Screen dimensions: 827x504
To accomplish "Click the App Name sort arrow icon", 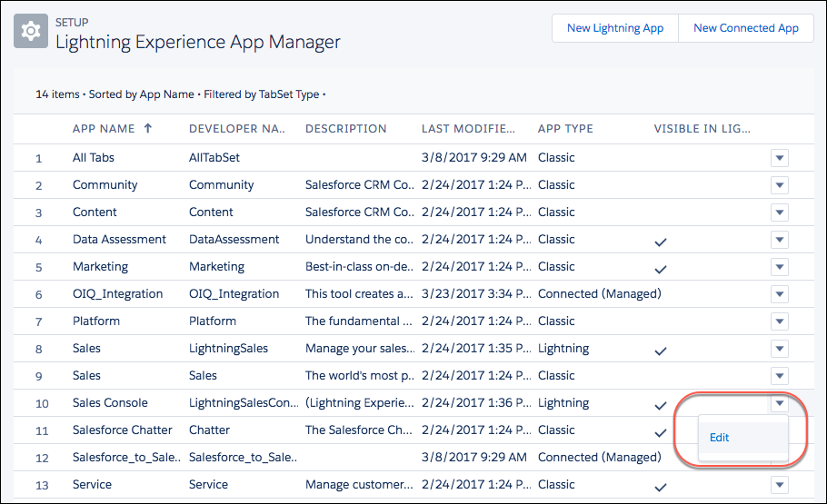I will [148, 128].
